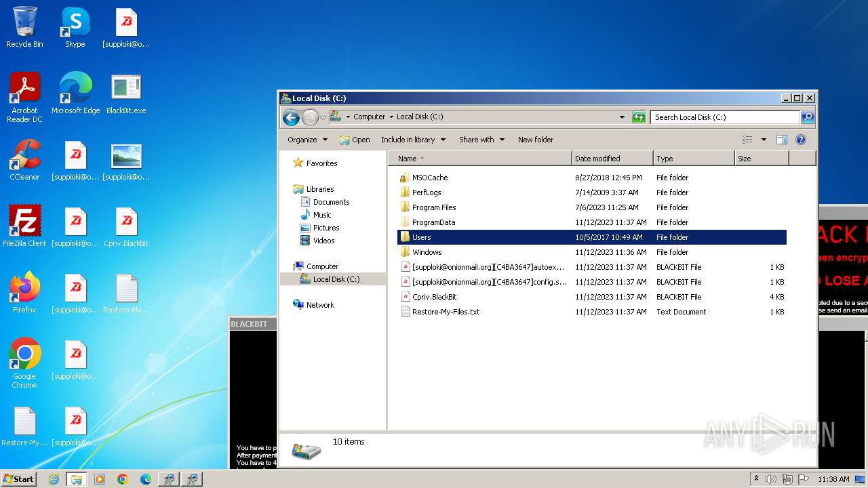The height and width of the screenshot is (488, 868).
Task: Click the change view icon
Action: coord(747,140)
